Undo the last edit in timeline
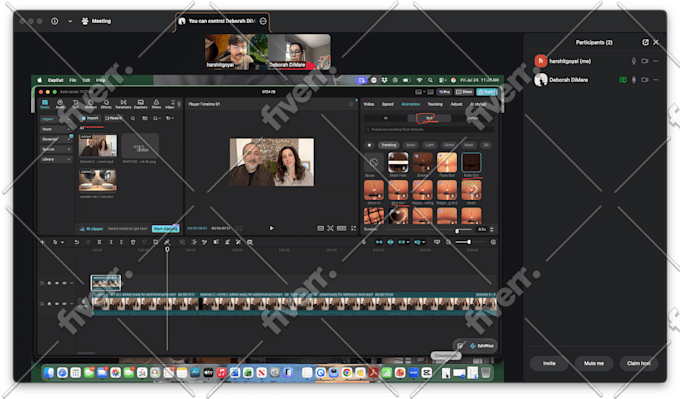Image resolution: width=680 pixels, height=399 pixels. tap(77, 242)
